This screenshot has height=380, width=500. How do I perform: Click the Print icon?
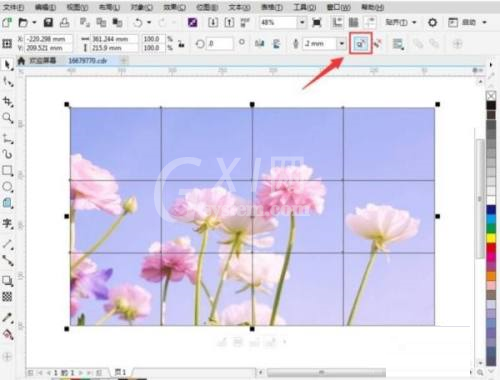64,23
